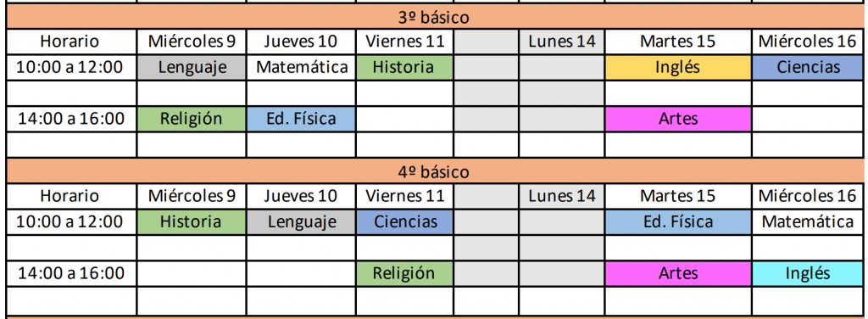Click the Ciencias cell under Viernes 11
The width and height of the screenshot is (868, 319).
(x=404, y=222)
